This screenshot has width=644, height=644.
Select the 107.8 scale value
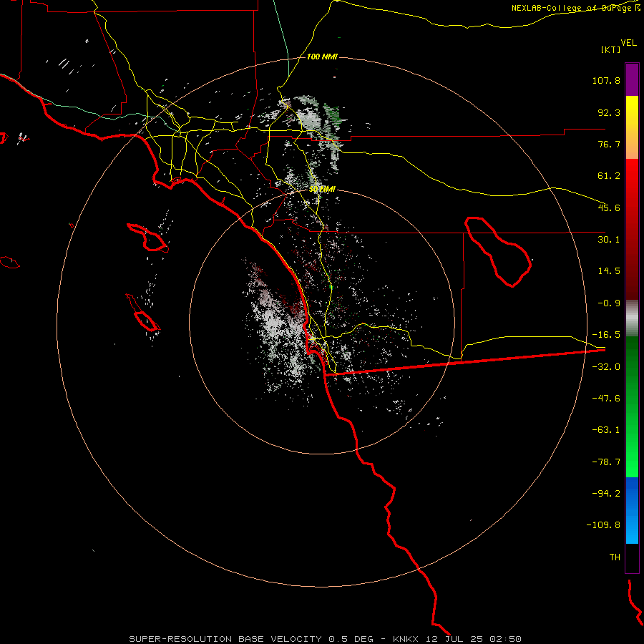click(606, 80)
